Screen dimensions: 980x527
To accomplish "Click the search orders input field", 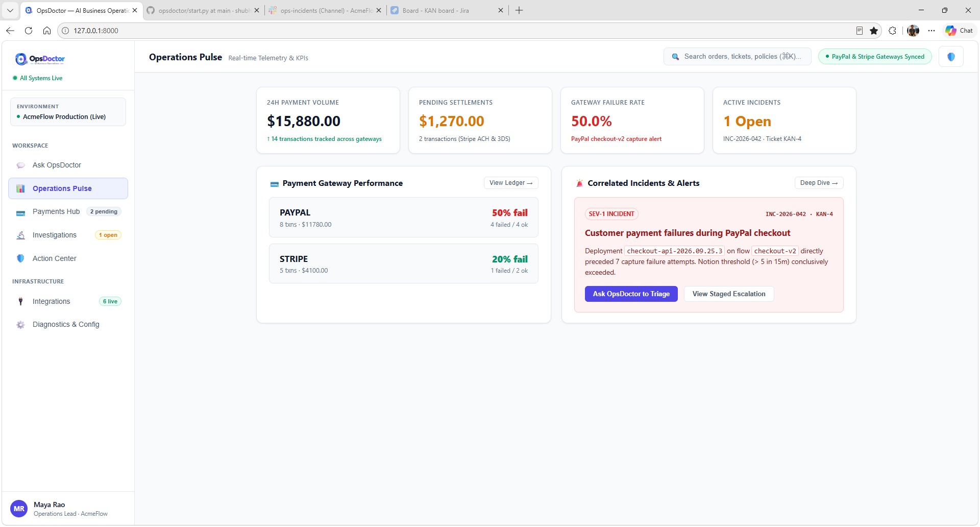I will (x=737, y=57).
